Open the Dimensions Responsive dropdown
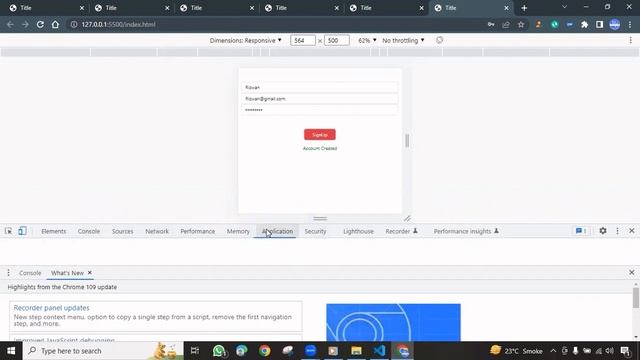The height and width of the screenshot is (360, 640). click(x=246, y=40)
